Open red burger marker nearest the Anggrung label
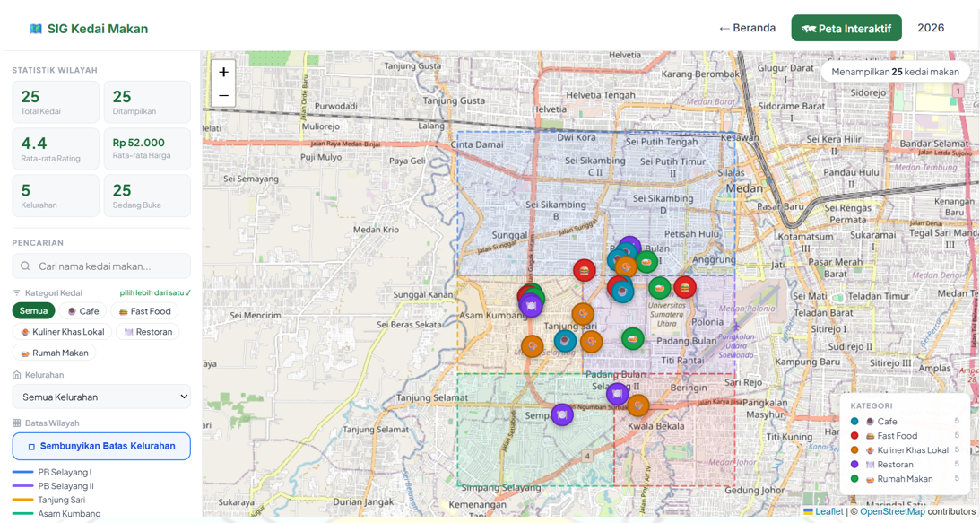The width and height of the screenshot is (980, 523). (x=685, y=288)
